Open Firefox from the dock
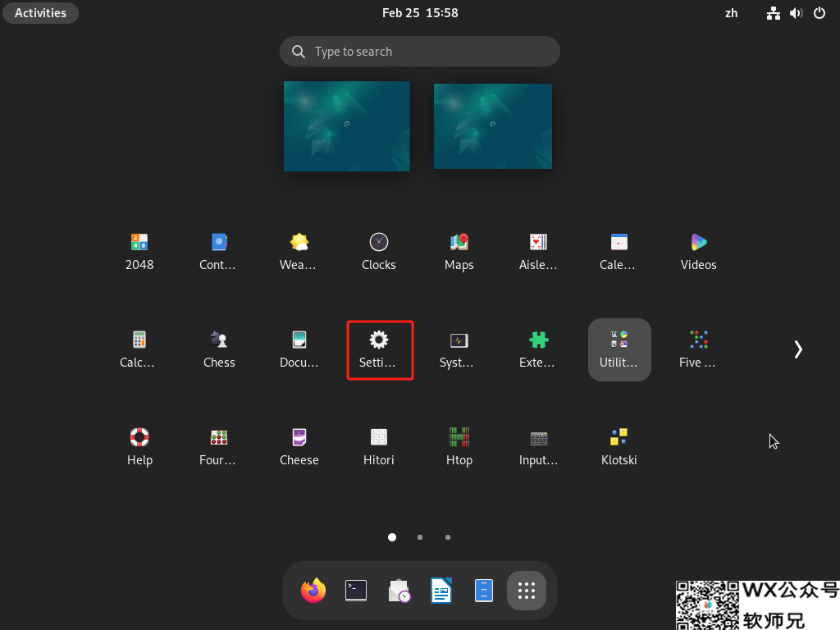This screenshot has width=840, height=630. (x=313, y=591)
